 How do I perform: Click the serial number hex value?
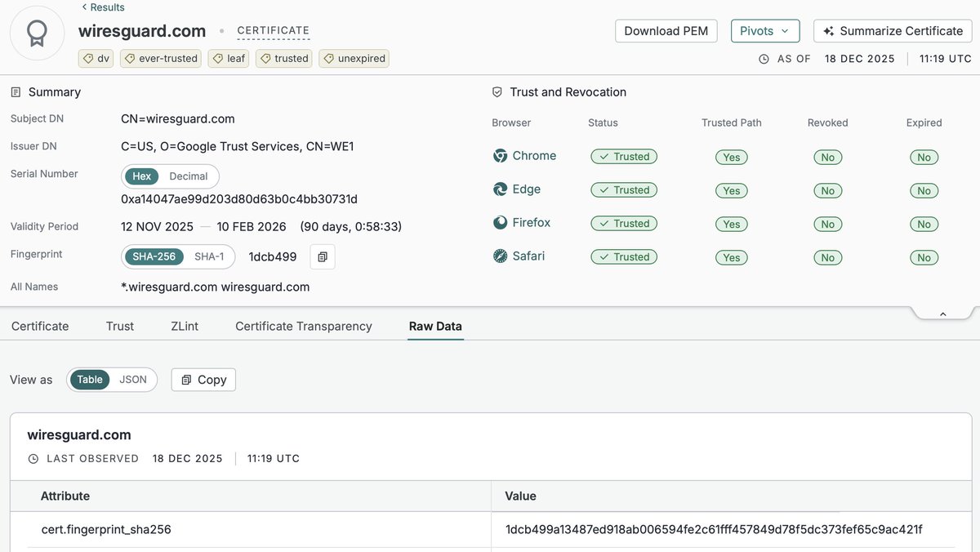tap(239, 199)
